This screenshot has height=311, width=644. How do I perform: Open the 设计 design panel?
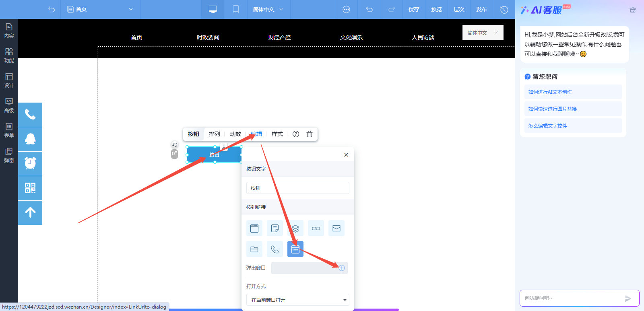pos(9,80)
